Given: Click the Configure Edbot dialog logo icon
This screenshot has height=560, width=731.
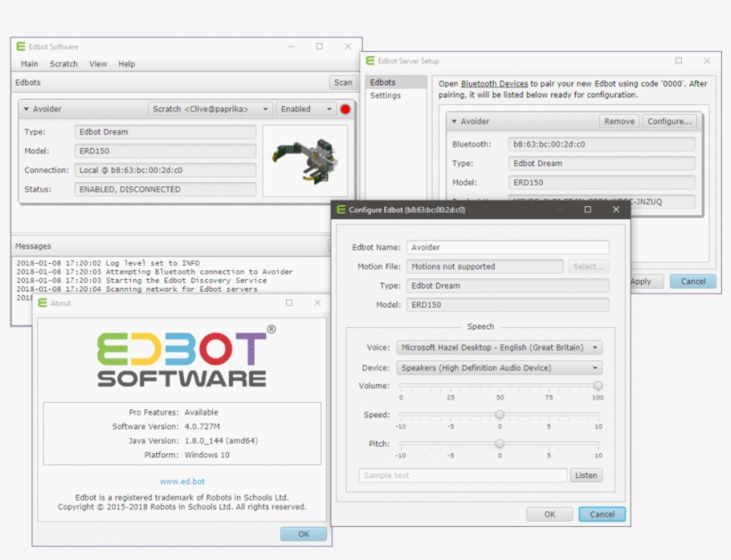Looking at the screenshot, I should (341, 210).
